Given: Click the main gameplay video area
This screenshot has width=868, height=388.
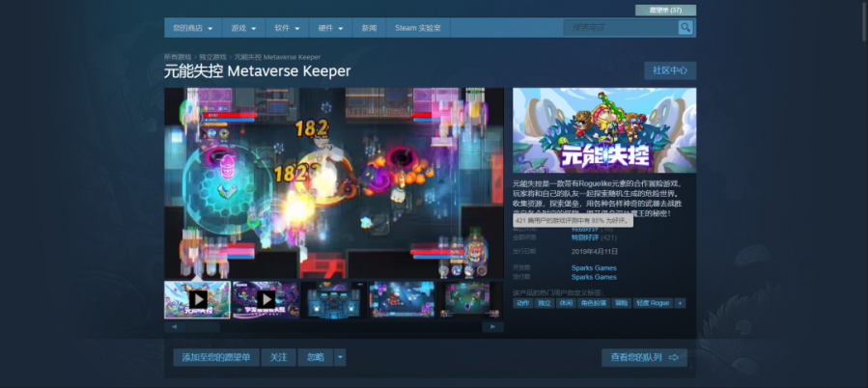Looking at the screenshot, I should click(x=334, y=183).
